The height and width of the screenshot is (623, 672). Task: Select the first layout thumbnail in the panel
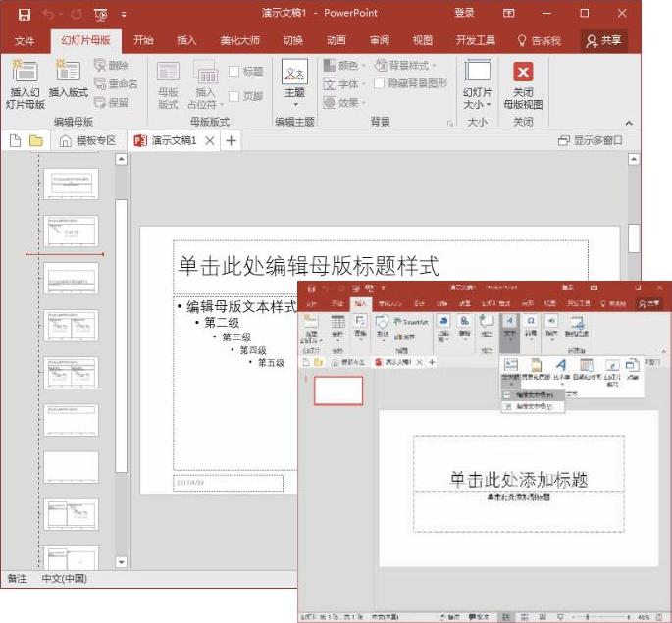pos(71,183)
